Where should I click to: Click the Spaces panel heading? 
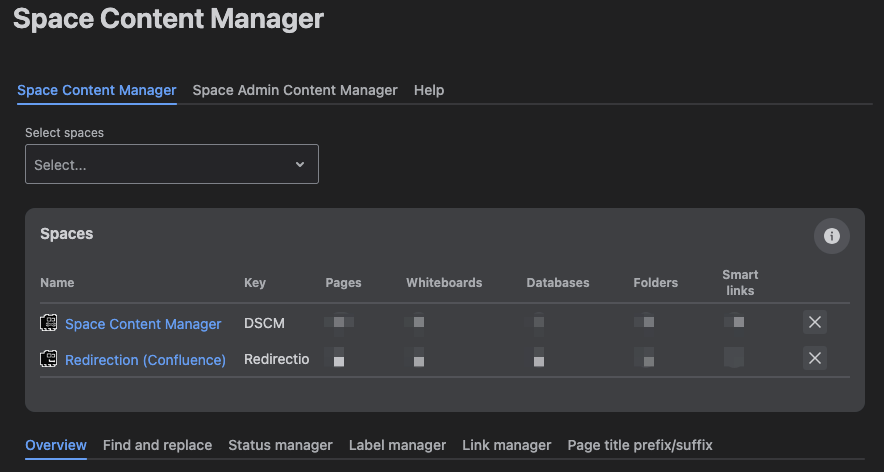click(67, 233)
